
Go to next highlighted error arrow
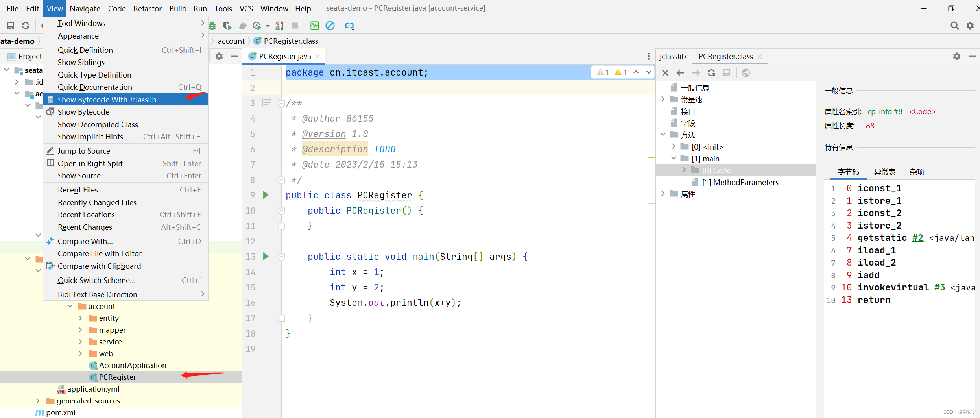pyautogui.click(x=649, y=72)
